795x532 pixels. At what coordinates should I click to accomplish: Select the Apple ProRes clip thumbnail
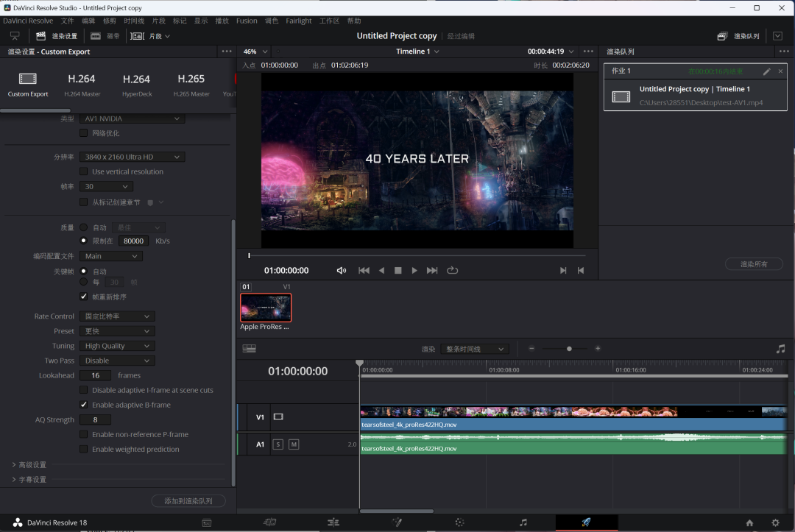266,308
